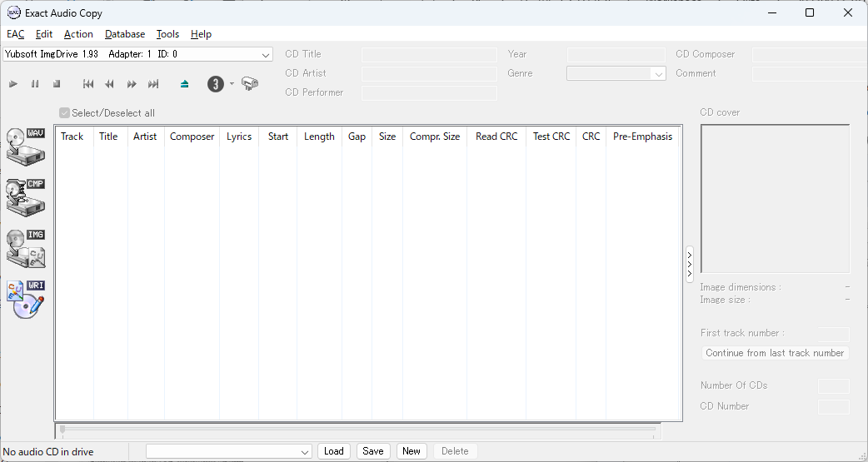The height and width of the screenshot is (462, 868).
Task: Click the Load button
Action: (334, 451)
